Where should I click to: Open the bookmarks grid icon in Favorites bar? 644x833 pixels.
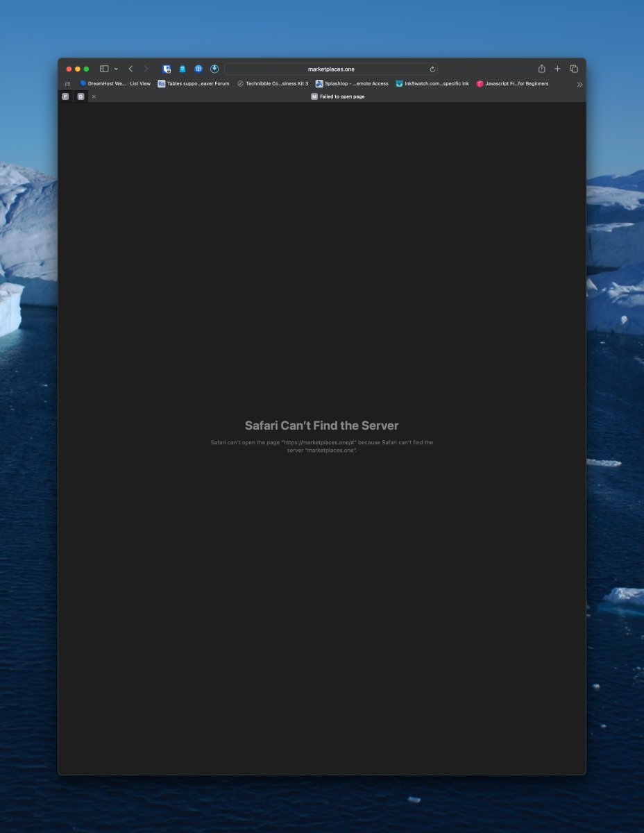point(67,83)
